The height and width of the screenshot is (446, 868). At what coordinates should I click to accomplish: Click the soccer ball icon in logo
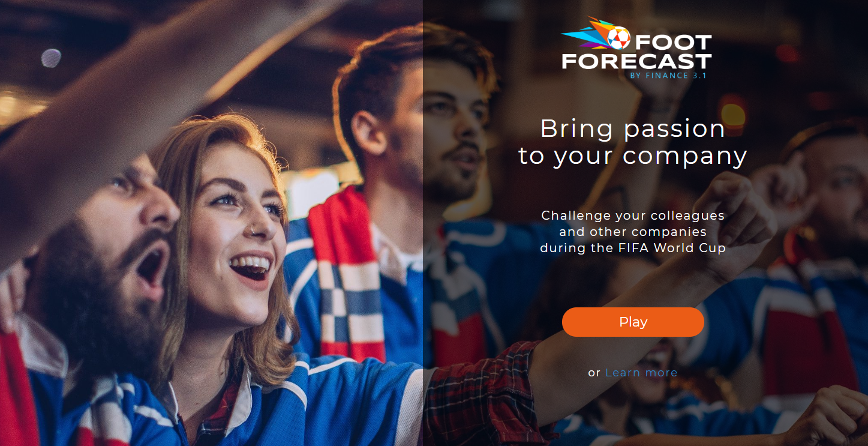point(619,38)
